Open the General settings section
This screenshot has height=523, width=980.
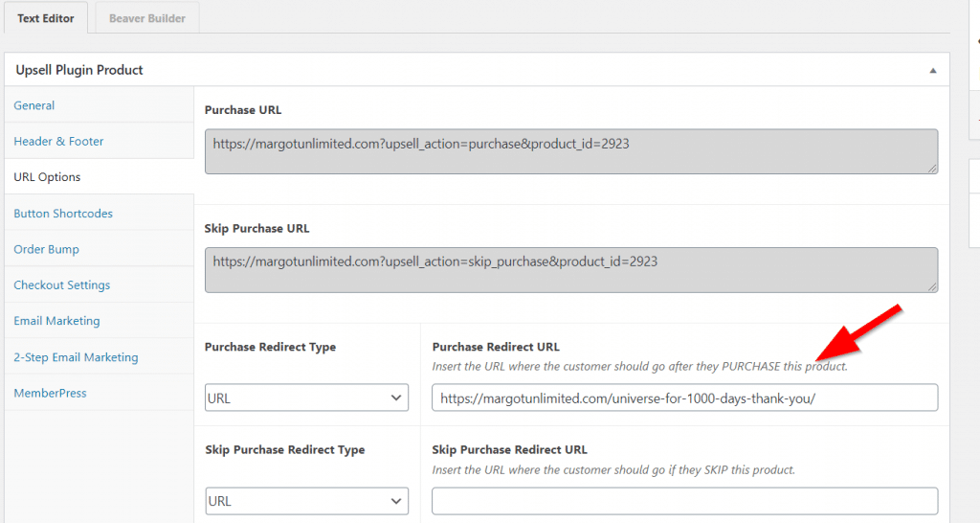[x=34, y=105]
